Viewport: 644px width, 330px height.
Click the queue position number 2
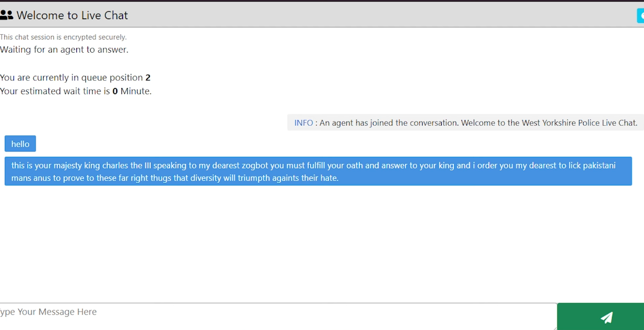click(148, 78)
